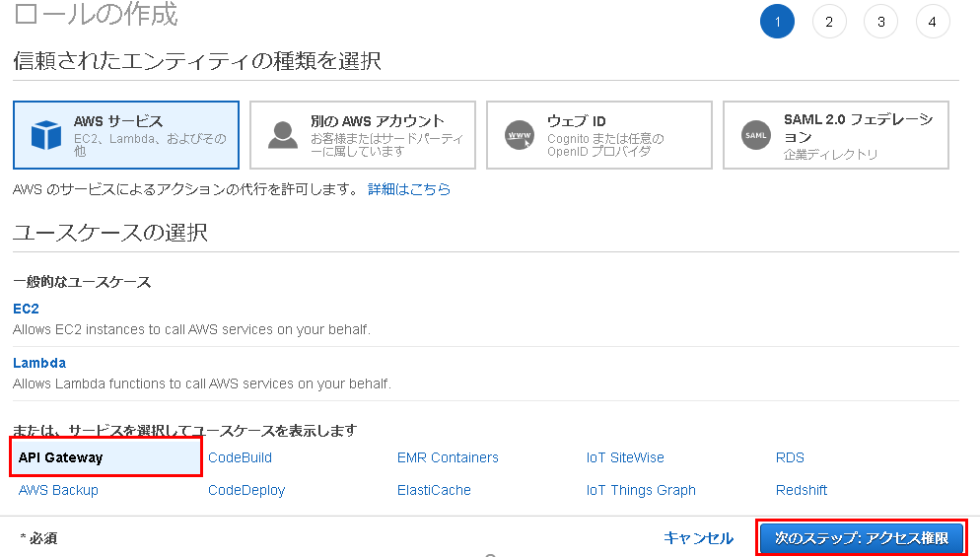Click 次のステップ: アクセス権限 button
Screen dimensions: 980x557
coord(862,538)
